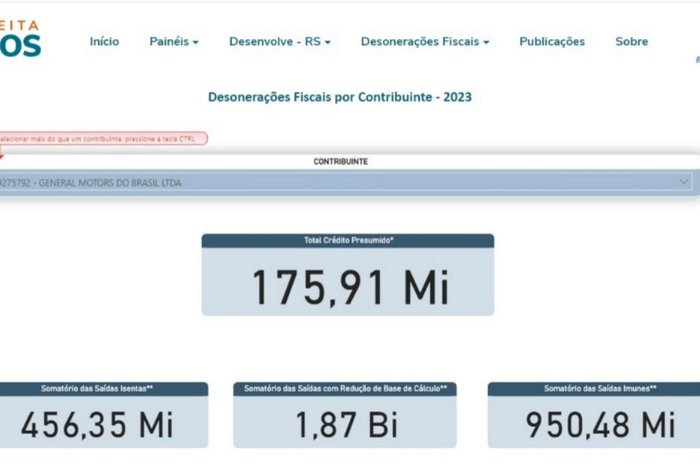Click the Total Crédito Presumido 175,91 Mi card

(x=348, y=275)
